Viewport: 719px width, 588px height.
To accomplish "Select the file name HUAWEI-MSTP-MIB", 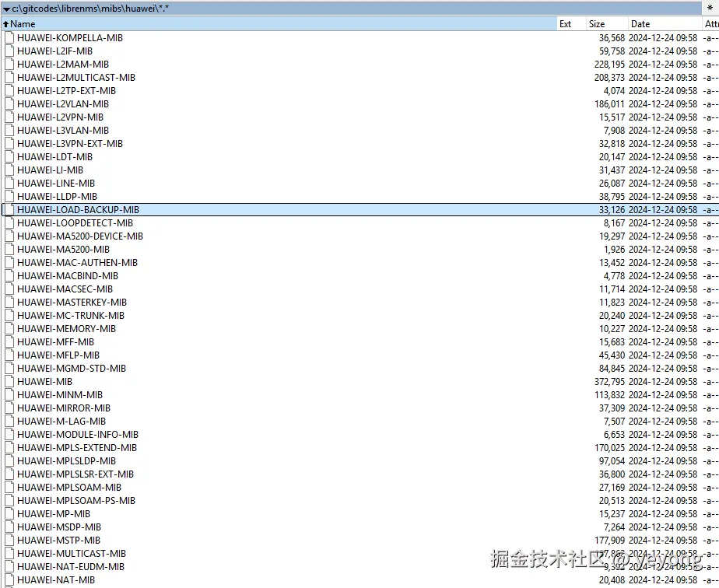I will (58, 541).
